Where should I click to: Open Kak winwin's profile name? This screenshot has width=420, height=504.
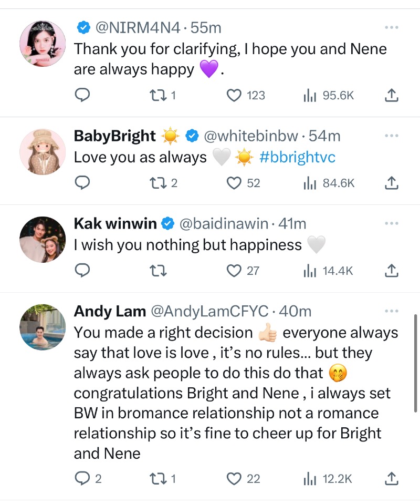point(115,224)
